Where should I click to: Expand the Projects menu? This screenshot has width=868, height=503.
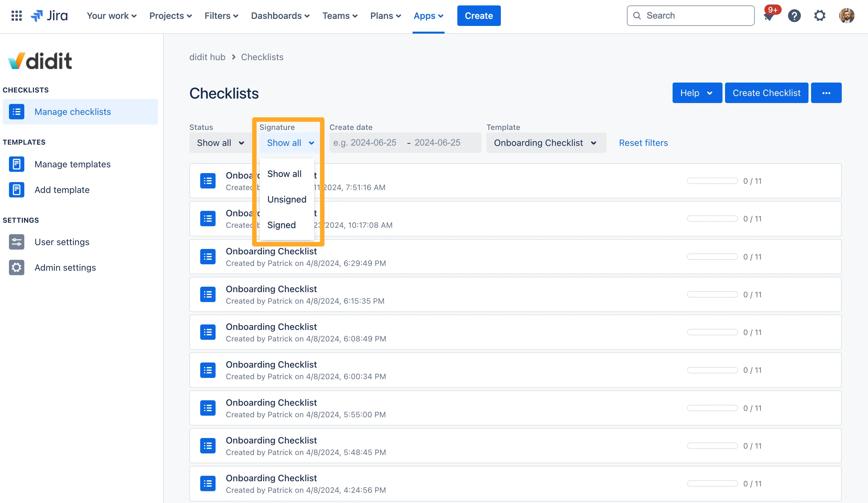click(170, 15)
